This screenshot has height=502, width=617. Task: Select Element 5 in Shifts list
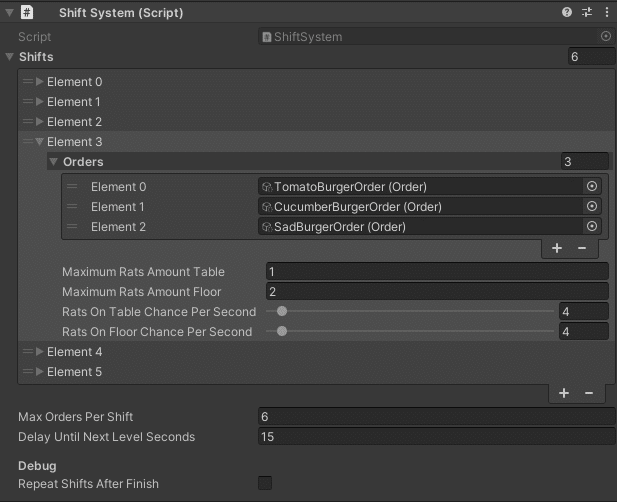click(x=75, y=372)
